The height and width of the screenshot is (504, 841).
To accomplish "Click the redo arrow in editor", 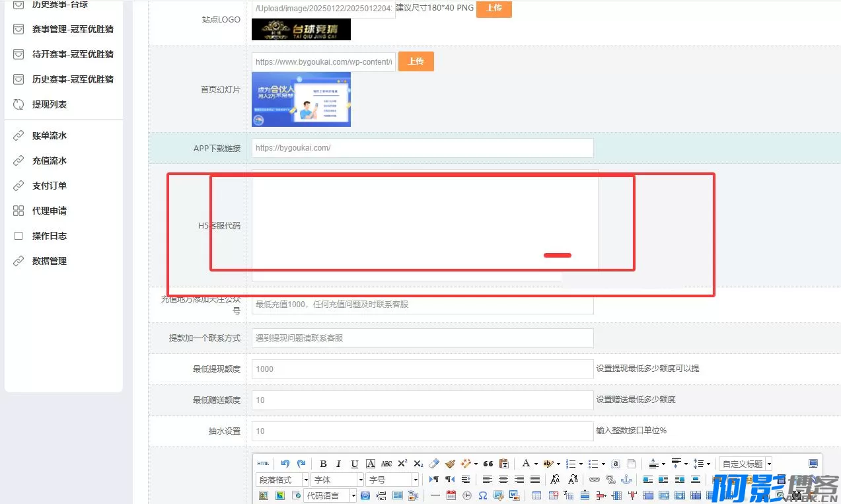I will click(x=301, y=464).
